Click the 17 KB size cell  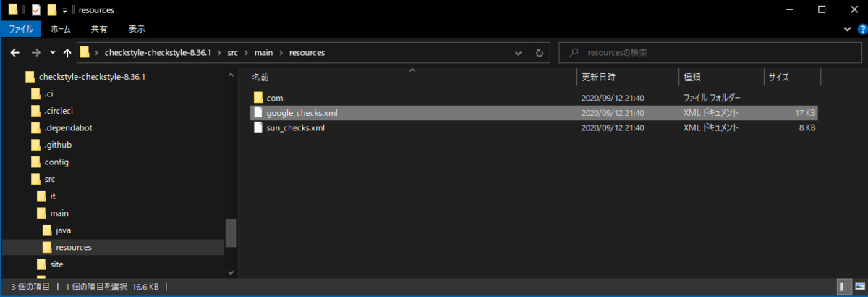point(804,112)
